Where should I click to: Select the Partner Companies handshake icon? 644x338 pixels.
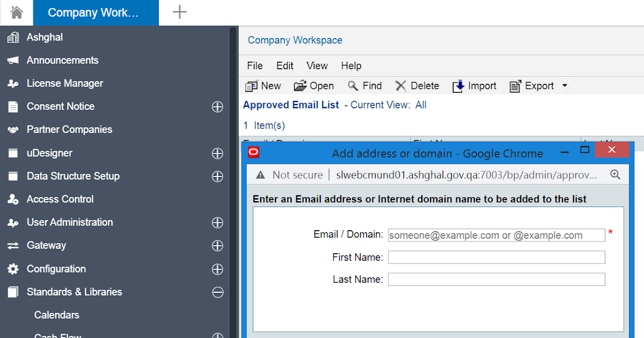click(13, 129)
